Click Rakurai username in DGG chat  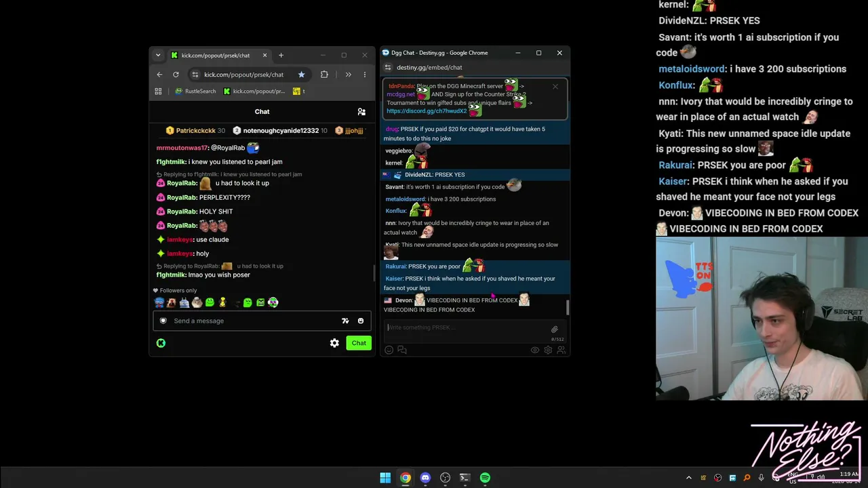coord(395,266)
